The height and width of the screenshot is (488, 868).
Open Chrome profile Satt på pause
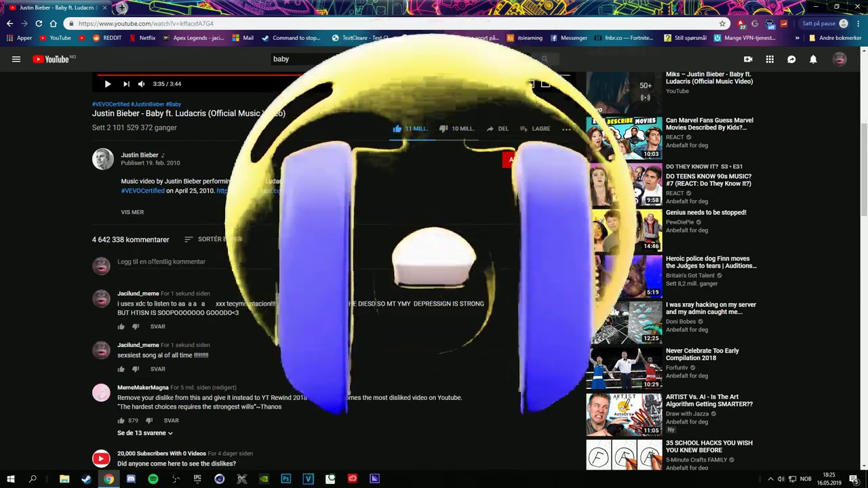(x=825, y=24)
